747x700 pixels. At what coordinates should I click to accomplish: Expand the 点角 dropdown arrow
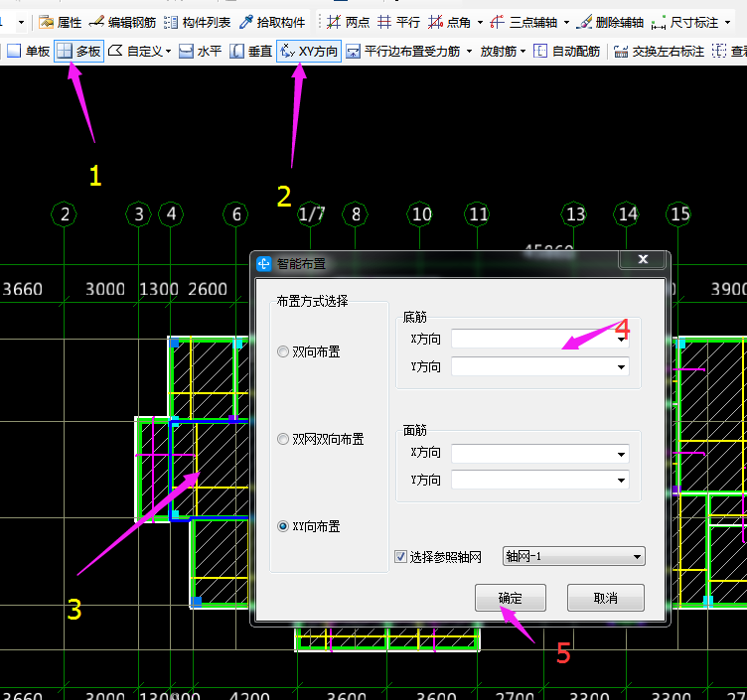pos(480,23)
